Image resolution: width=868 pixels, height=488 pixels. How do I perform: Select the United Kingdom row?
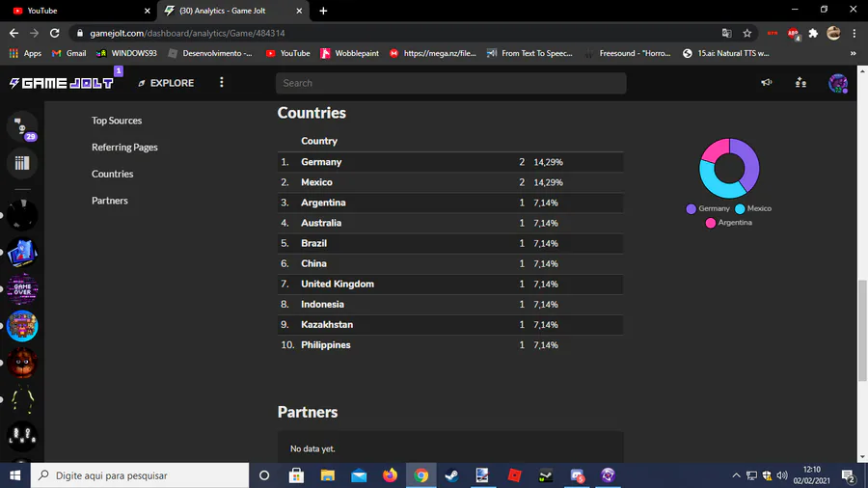click(450, 284)
